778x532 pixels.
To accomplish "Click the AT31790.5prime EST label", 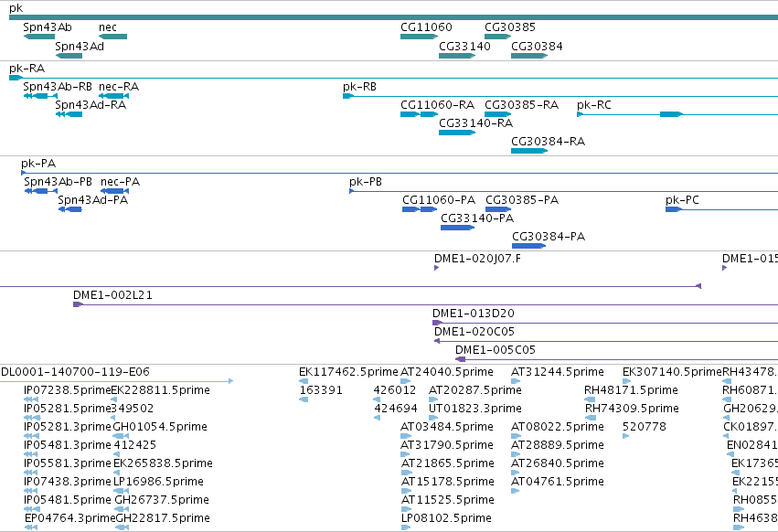I will 447,444.
